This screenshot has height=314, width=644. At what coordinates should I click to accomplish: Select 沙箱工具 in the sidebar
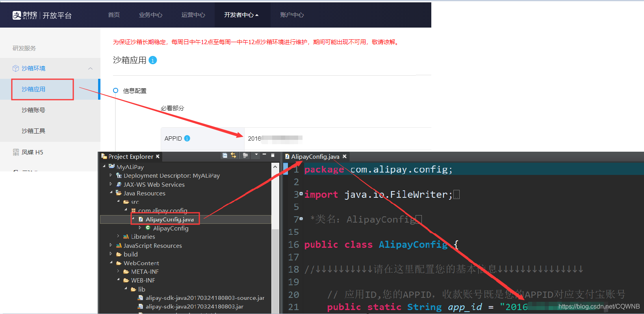pos(33,131)
